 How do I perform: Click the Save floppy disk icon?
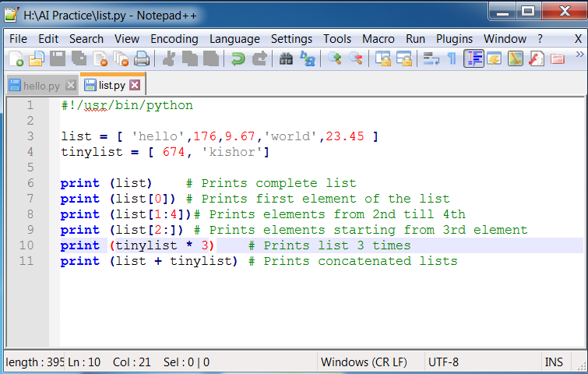coord(58,59)
